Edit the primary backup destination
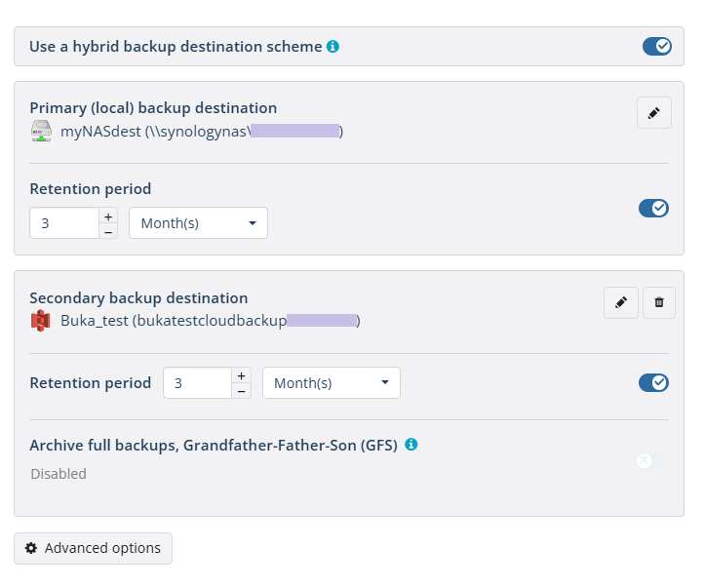 tap(653, 113)
